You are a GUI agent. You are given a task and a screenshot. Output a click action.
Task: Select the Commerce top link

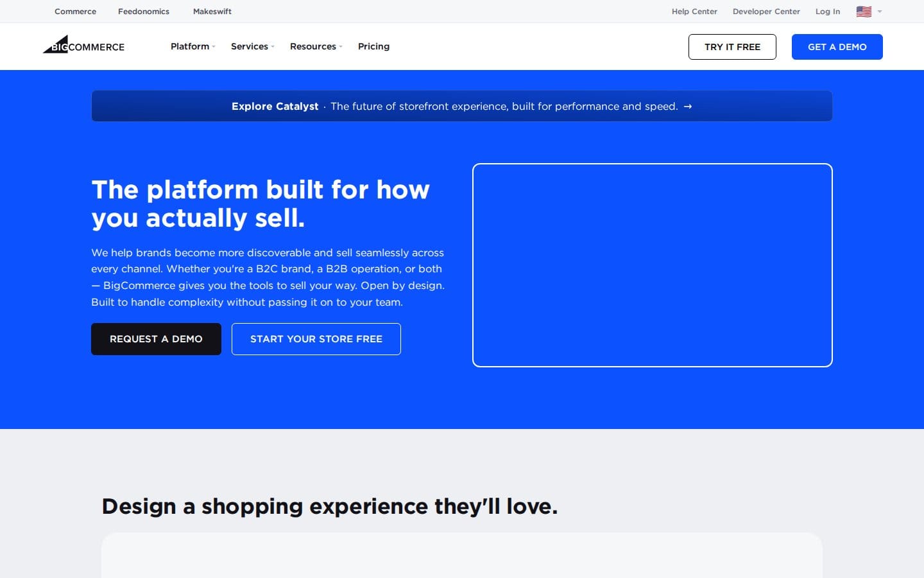(x=75, y=12)
